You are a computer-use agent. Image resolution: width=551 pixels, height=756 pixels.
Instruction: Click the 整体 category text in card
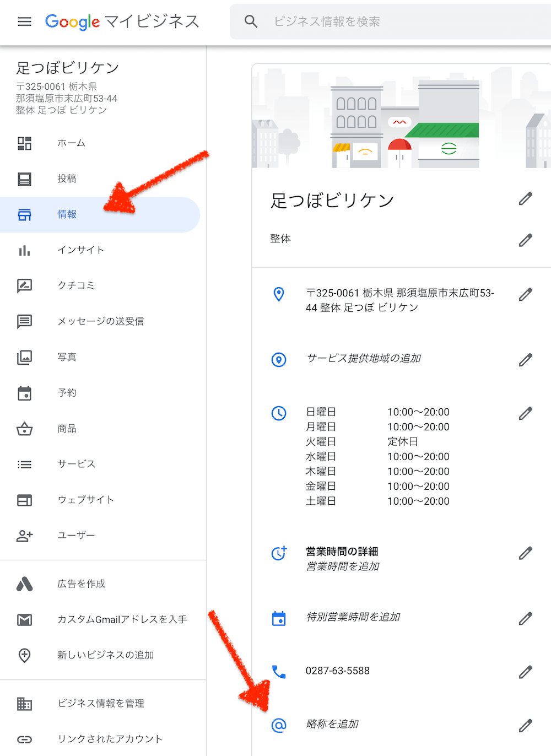click(x=280, y=239)
